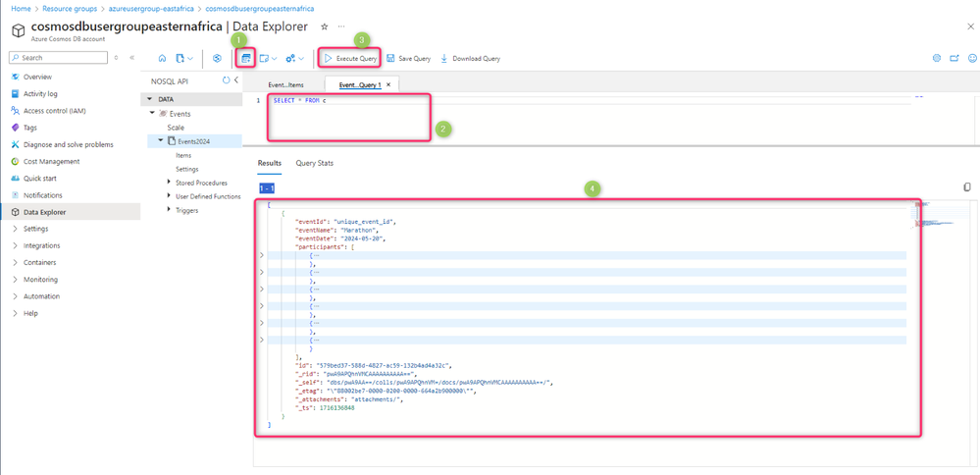Click the "_ts": 1716136848 line
Viewport: 980px width, 475px height.
325,407
